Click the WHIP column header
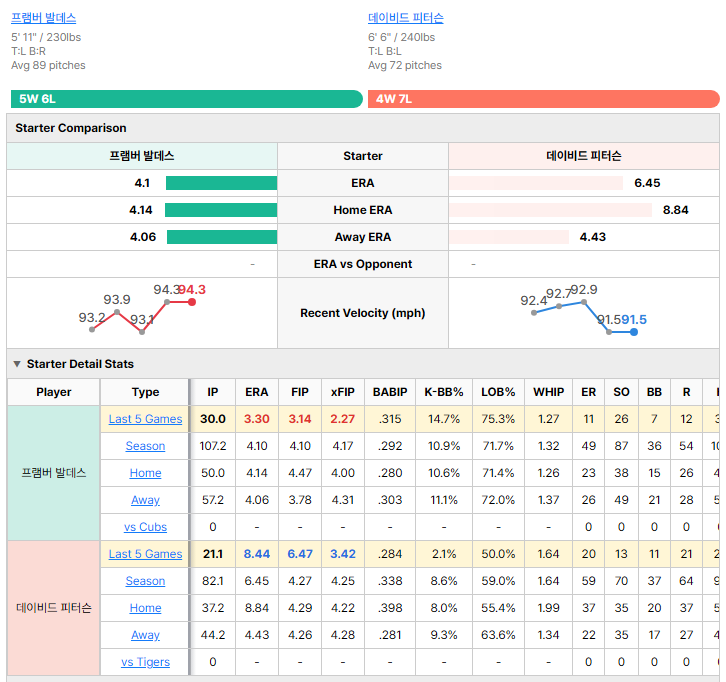726x682 pixels. pyautogui.click(x=549, y=392)
